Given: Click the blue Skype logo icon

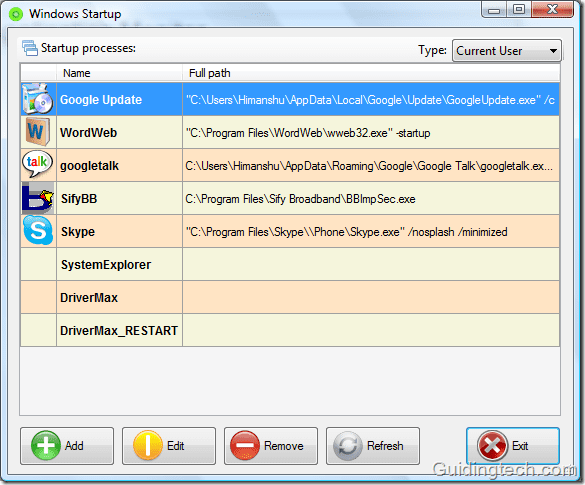Looking at the screenshot, I should pos(38,230).
